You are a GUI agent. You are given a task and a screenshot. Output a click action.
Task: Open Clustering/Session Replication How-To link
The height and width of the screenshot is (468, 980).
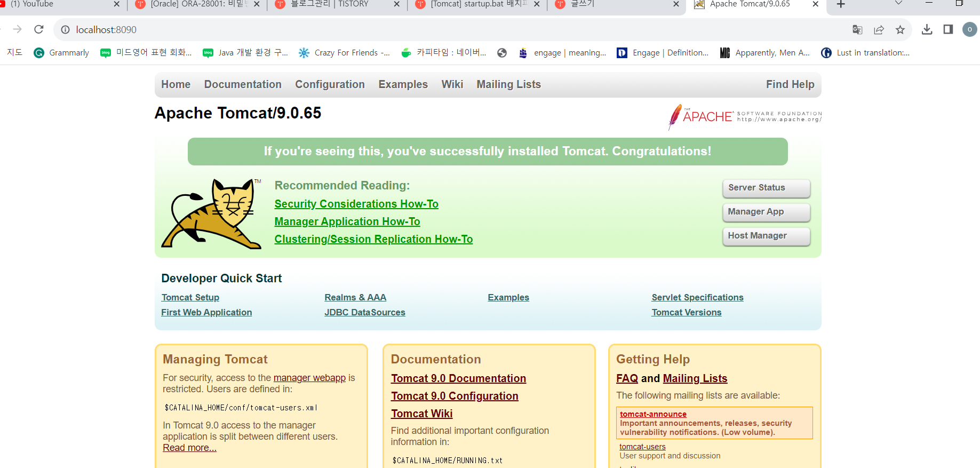(x=373, y=239)
